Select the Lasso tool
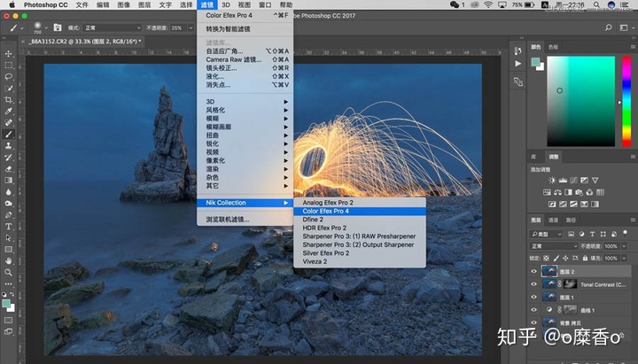Image resolution: width=638 pixels, height=364 pixels. point(8,76)
